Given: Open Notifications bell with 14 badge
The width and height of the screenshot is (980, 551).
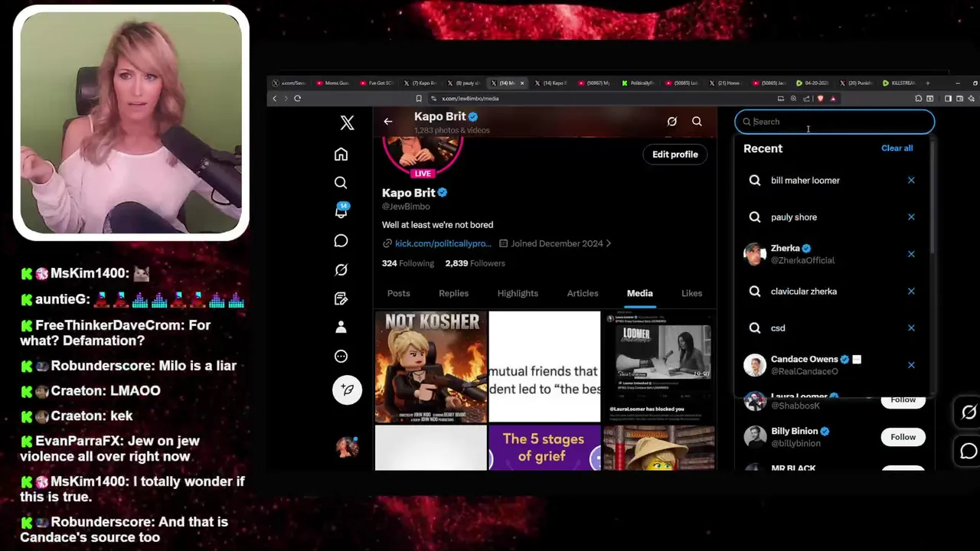Looking at the screenshot, I should [x=341, y=211].
